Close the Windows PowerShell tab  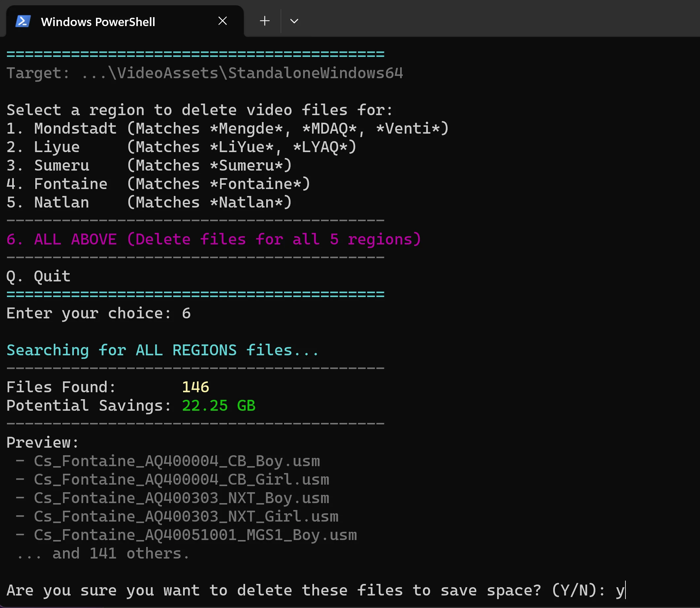(223, 21)
